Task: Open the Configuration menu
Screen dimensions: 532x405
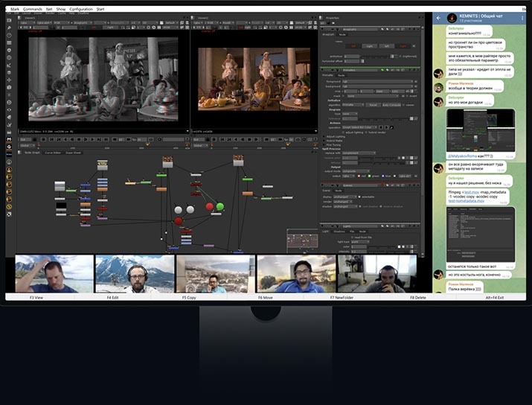Action: coord(81,9)
